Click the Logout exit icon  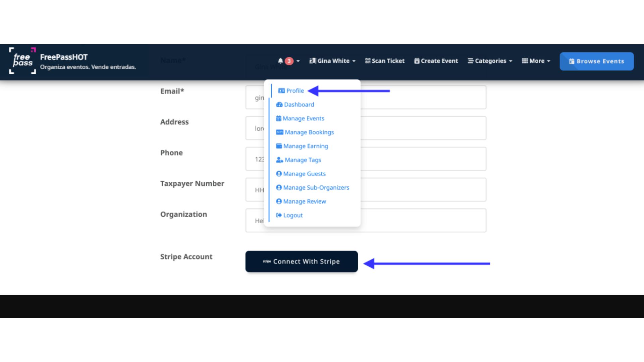coord(278,215)
